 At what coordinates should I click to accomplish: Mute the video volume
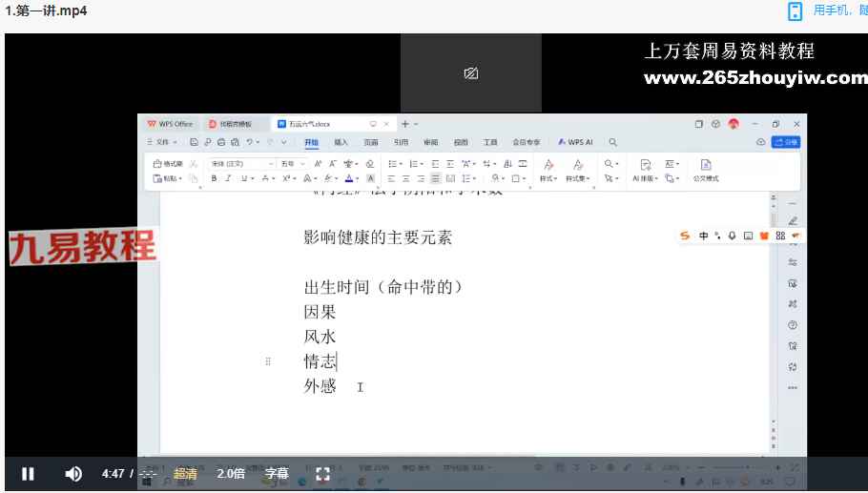(x=73, y=474)
